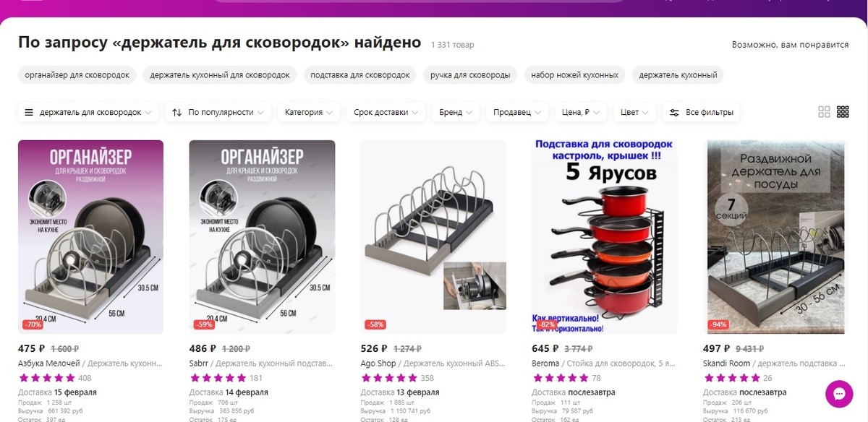868x422 pixels.
Task: Select the подставка для сковородок tag
Action: pos(360,75)
